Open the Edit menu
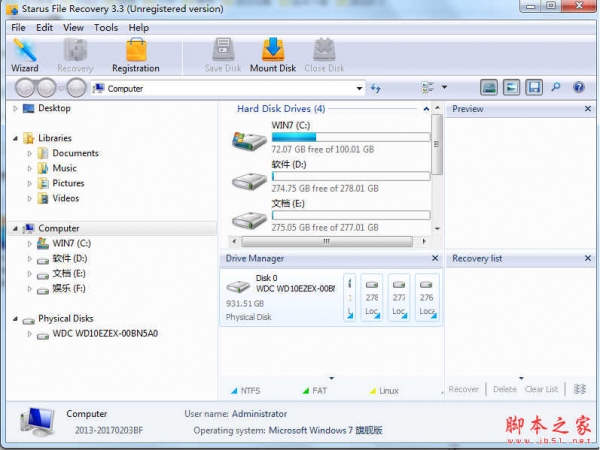Viewport: 600px width, 450px height. tap(44, 28)
